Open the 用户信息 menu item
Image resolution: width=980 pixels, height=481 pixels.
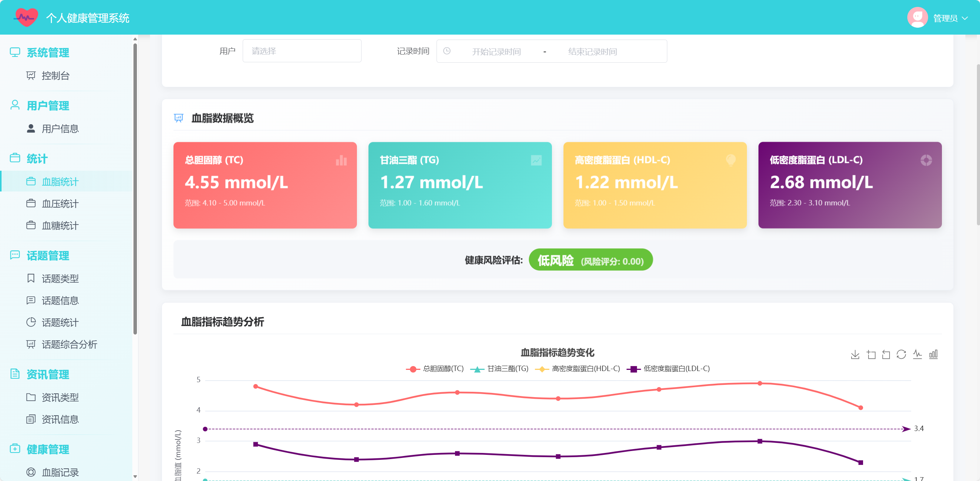[x=66, y=129]
